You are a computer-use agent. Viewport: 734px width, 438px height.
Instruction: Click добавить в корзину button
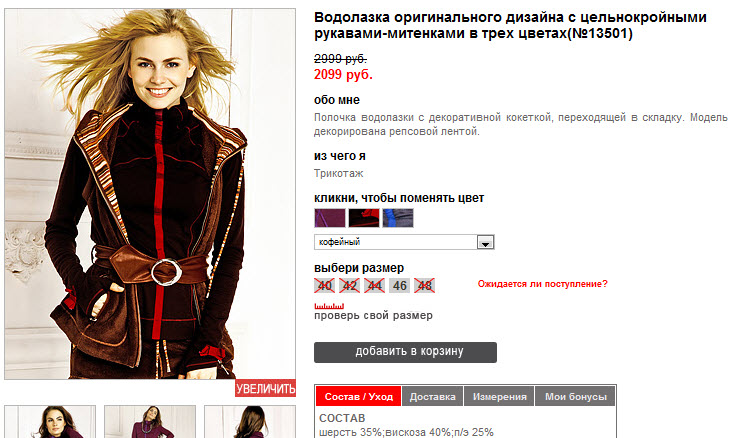coord(405,352)
